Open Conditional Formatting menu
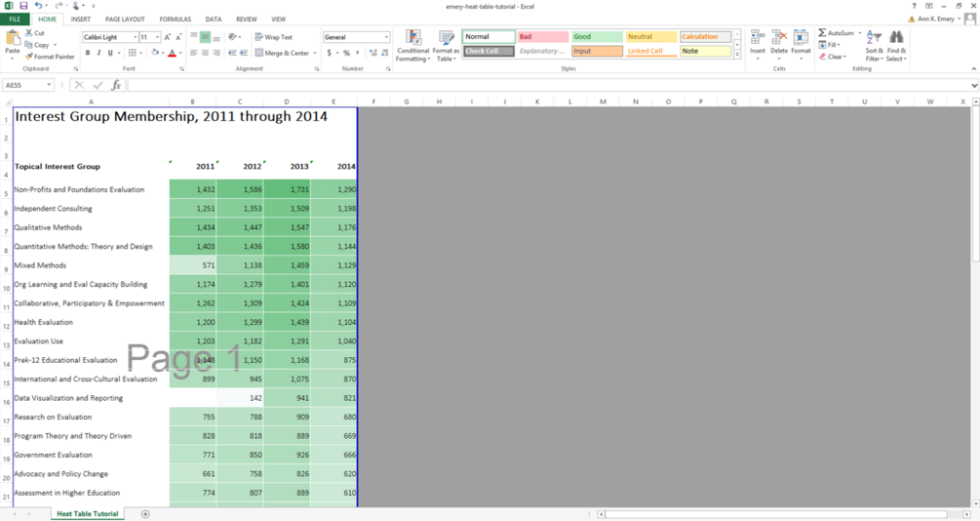This screenshot has height=521, width=980. point(413,46)
